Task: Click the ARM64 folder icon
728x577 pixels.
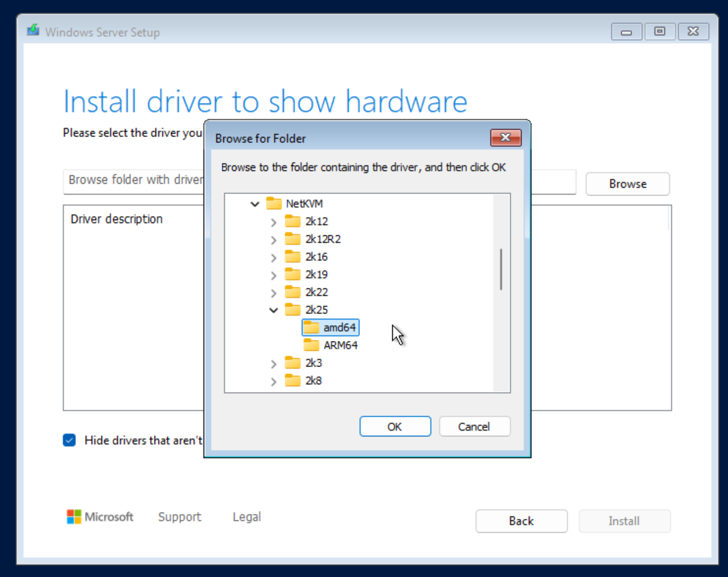Action: point(311,345)
